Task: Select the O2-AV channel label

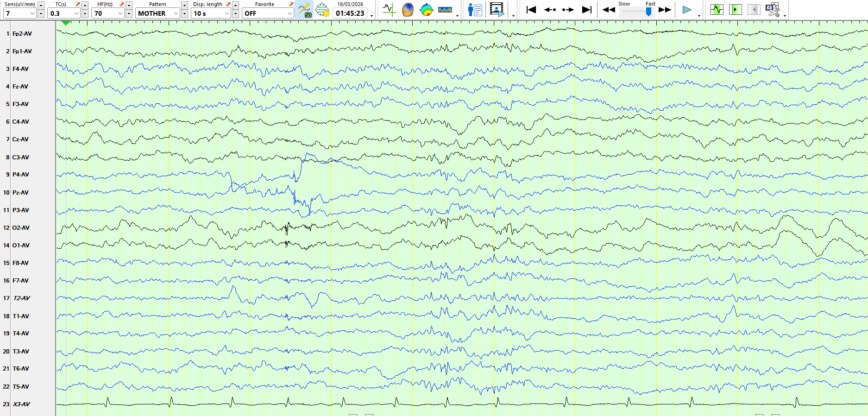Action: pyautogui.click(x=21, y=228)
